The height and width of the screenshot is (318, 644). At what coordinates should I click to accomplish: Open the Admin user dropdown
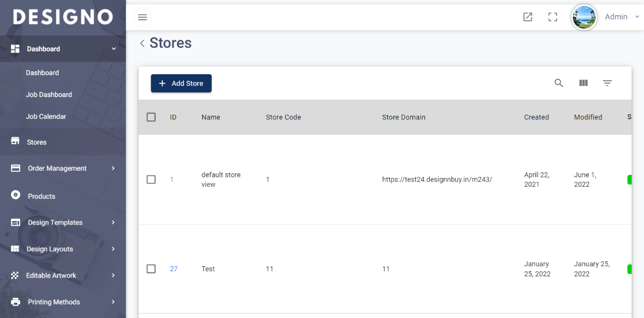(621, 17)
